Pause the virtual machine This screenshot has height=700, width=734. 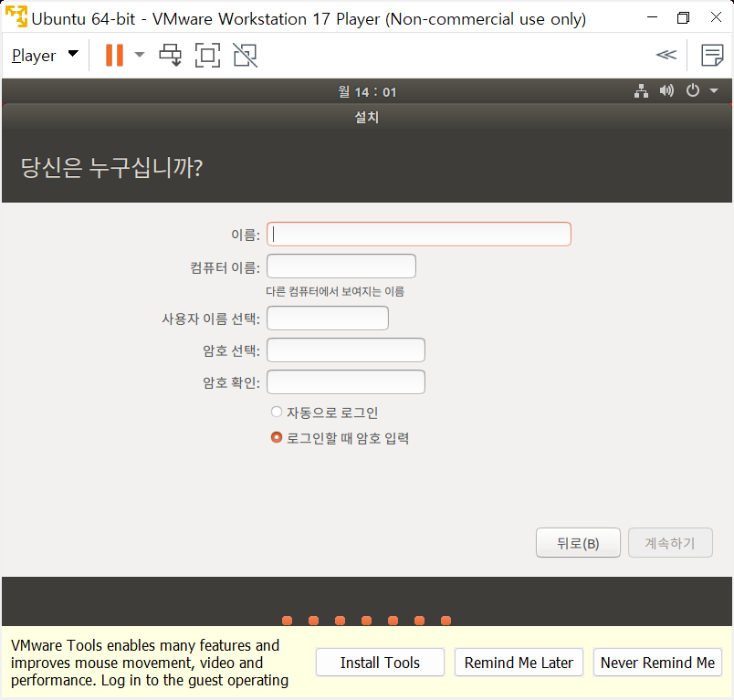[x=114, y=55]
